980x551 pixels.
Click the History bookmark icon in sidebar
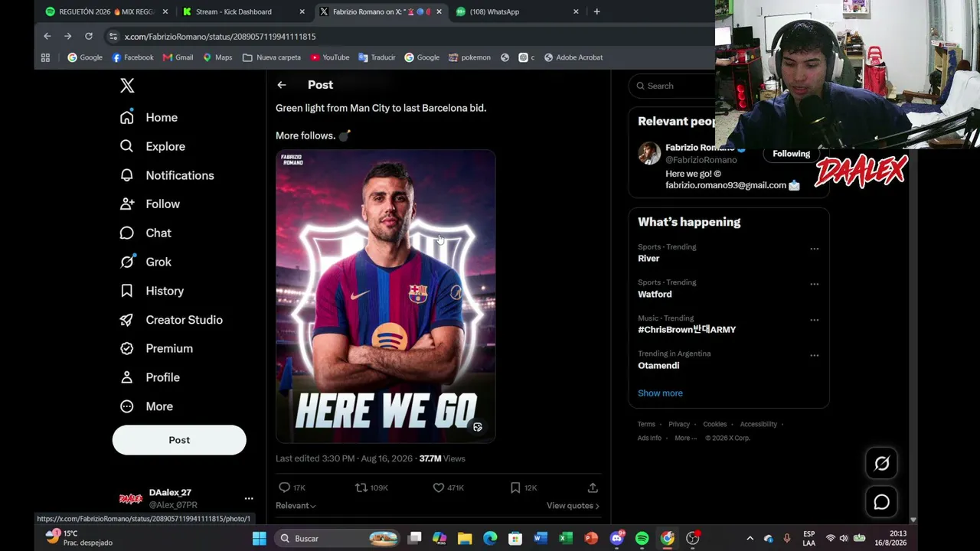tap(127, 291)
